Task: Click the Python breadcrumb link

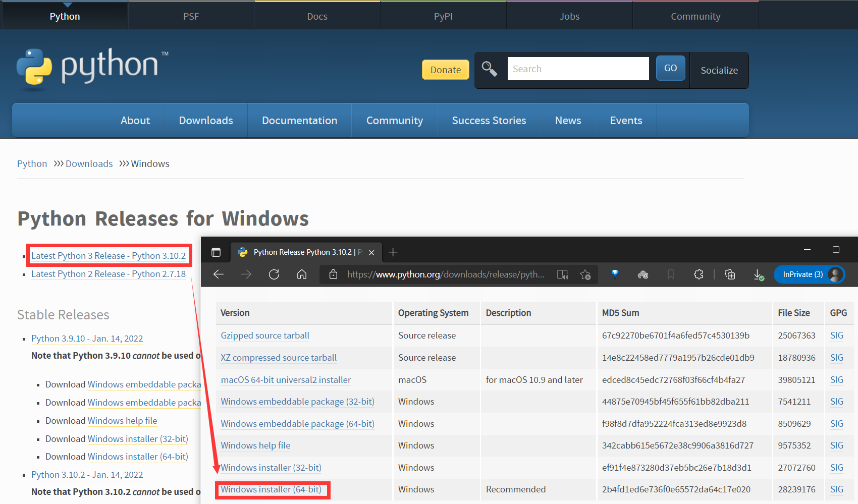Action: [x=32, y=163]
